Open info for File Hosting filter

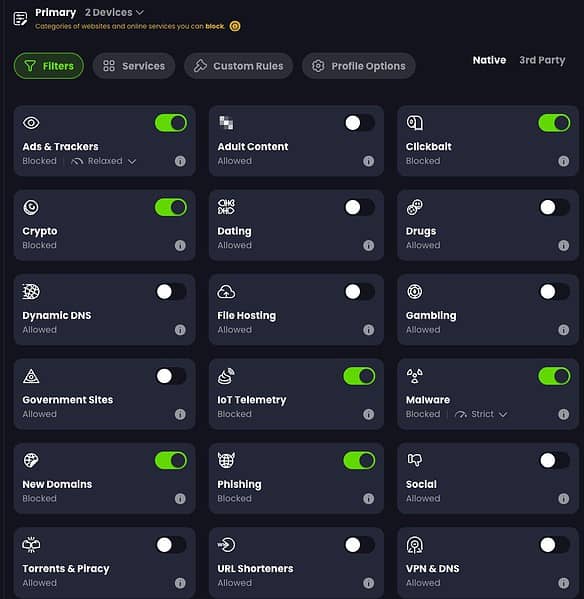(369, 330)
